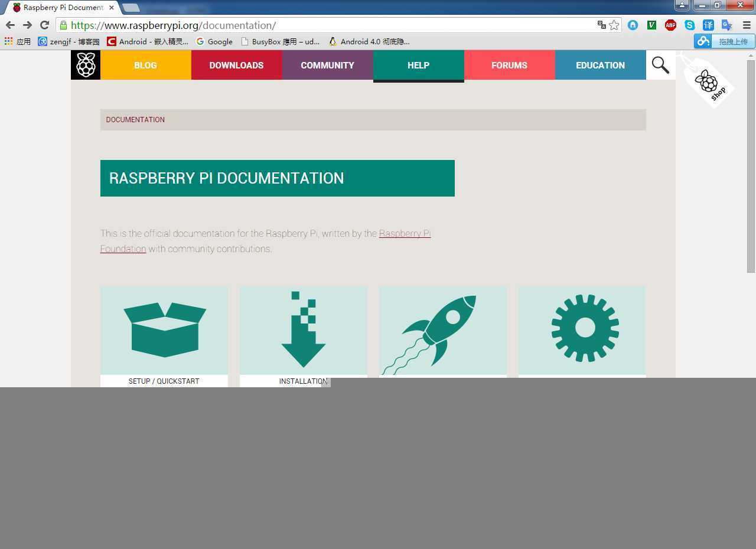
Task: Open the rocket icon tile
Action: point(443,331)
